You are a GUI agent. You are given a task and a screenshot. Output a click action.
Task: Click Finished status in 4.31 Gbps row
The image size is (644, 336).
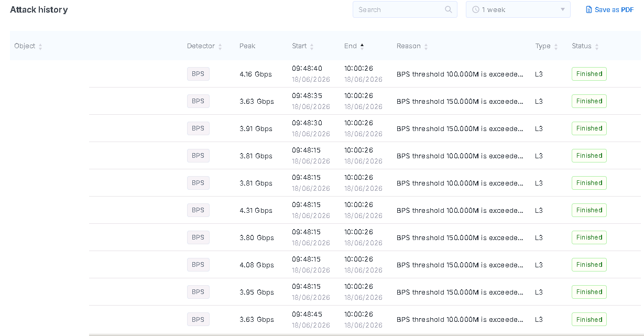click(589, 210)
